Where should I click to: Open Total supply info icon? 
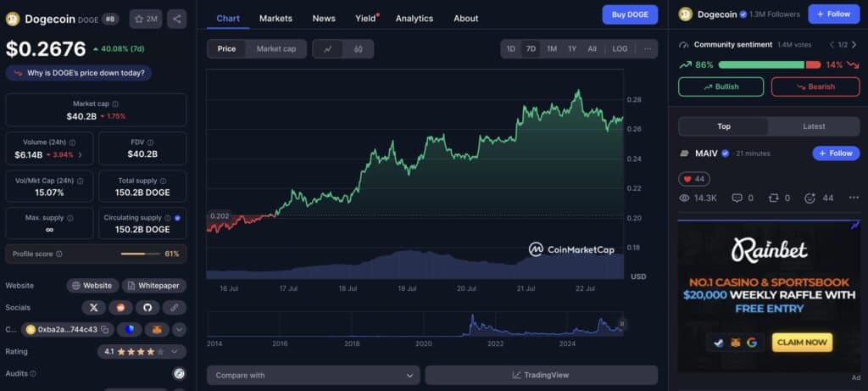tap(163, 181)
